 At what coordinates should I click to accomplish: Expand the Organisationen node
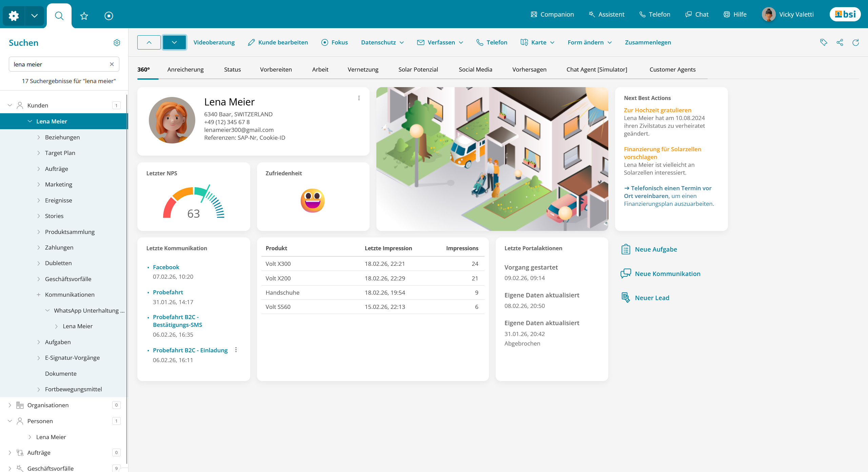[10, 405]
